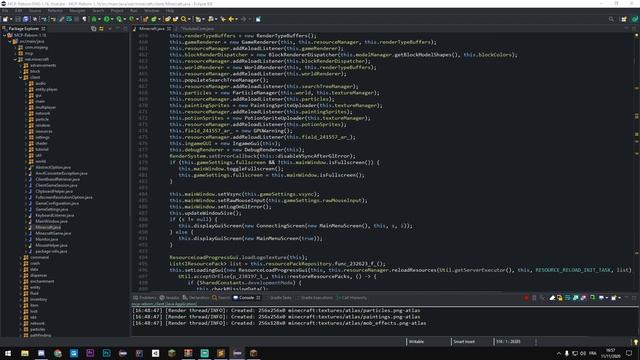
Task: Click the red Terminate console button
Action: 526,298
